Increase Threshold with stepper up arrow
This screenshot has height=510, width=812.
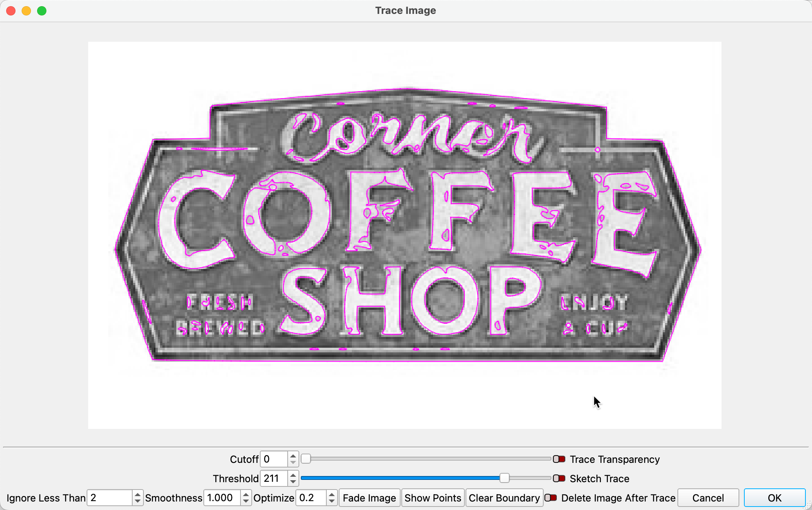(x=293, y=475)
